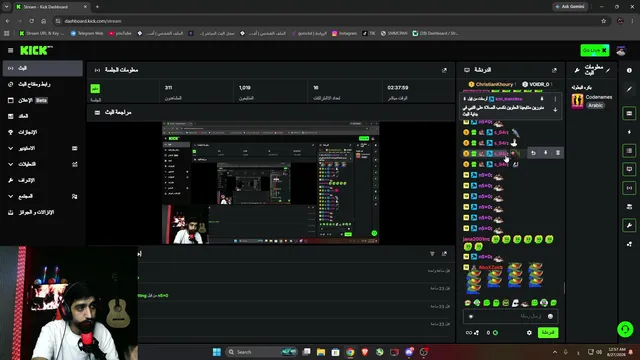Show hidden system tray icons chevron
The height and width of the screenshot is (360, 640).
click(555, 352)
